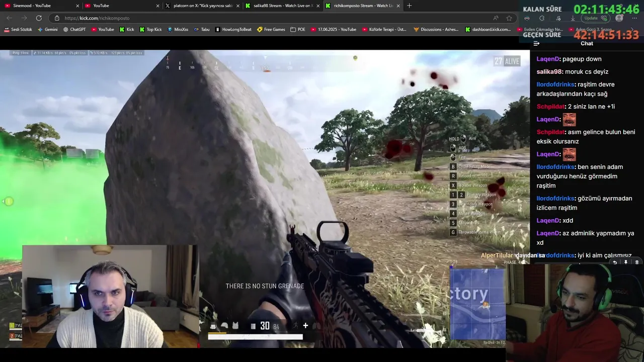Click the site info lock icon

57,18
